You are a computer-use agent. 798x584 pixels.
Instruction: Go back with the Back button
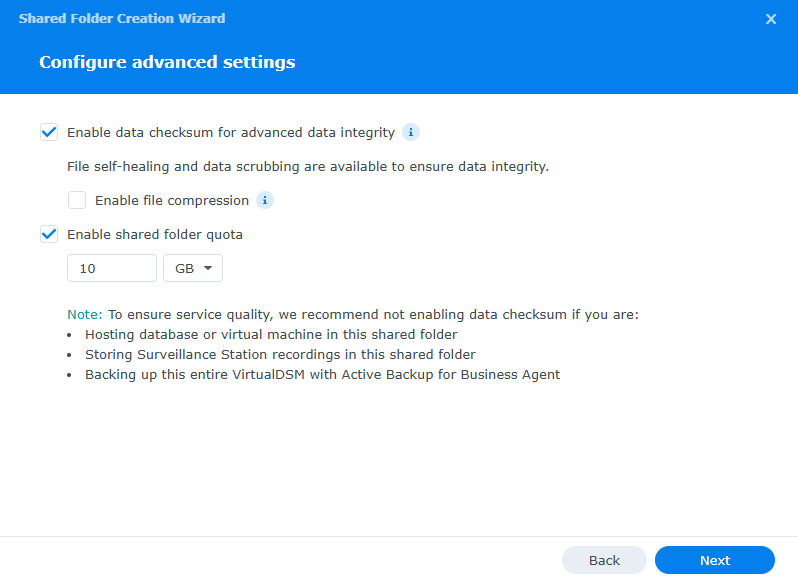point(604,560)
